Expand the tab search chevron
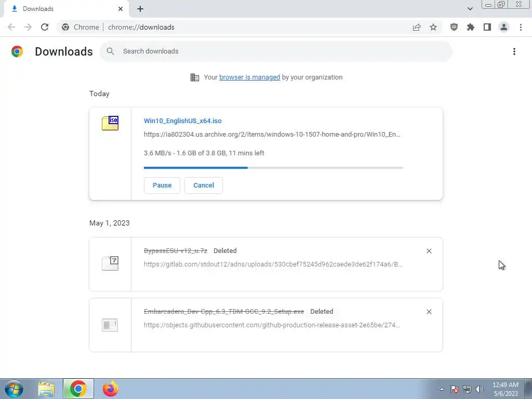The height and width of the screenshot is (399, 532). 470,9
